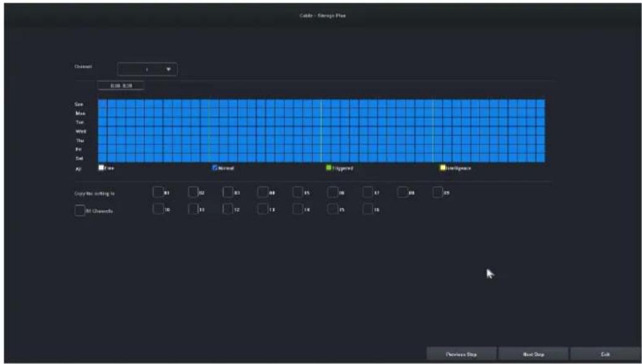Click the Next Step button
Viewport: 642px width, 364px height.
(533, 354)
